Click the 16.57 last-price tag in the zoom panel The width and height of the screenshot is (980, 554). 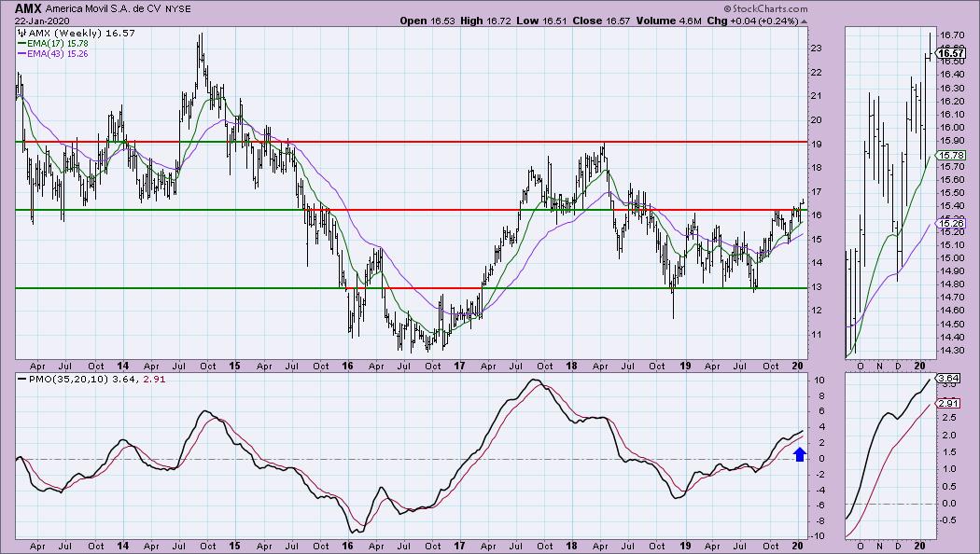[950, 54]
